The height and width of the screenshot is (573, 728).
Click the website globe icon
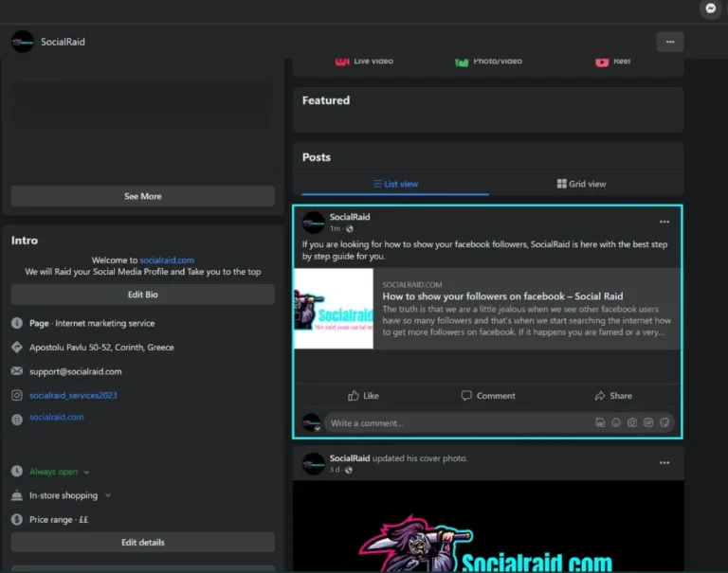[x=17, y=420]
